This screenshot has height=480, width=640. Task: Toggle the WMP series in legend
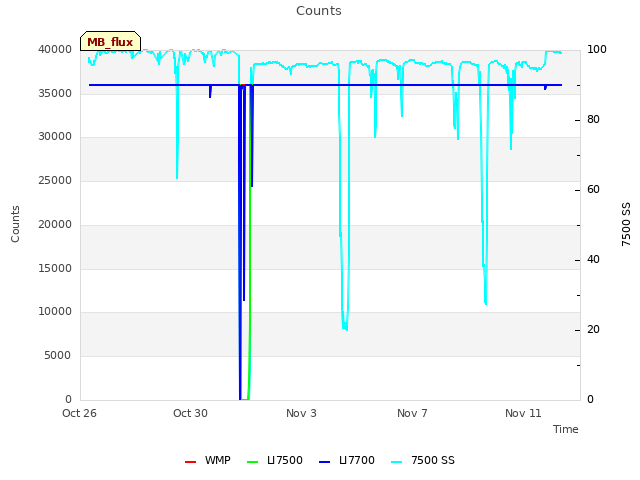click(x=207, y=460)
